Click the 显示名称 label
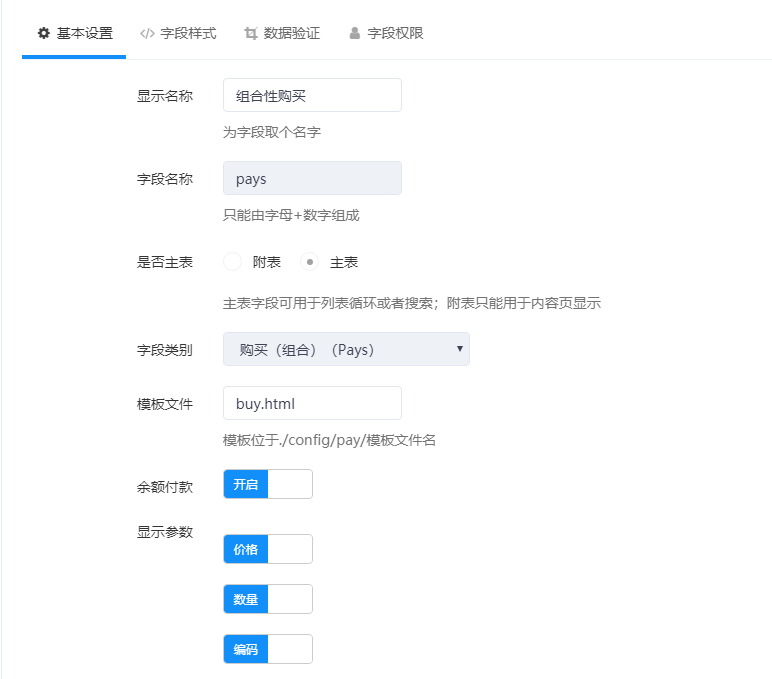Screen dimensions: 772x679 click(x=164, y=96)
